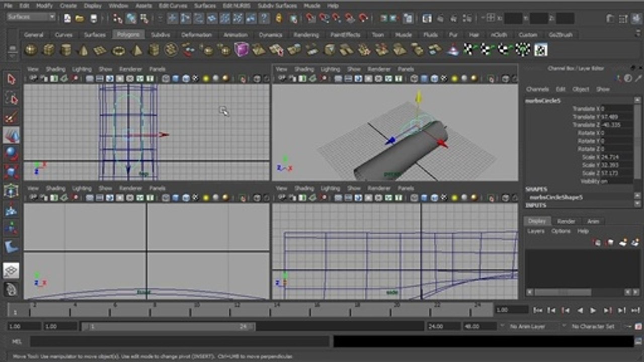Activate the Rotate tool in toolbox
This screenshot has width=644, height=362.
(x=11, y=153)
